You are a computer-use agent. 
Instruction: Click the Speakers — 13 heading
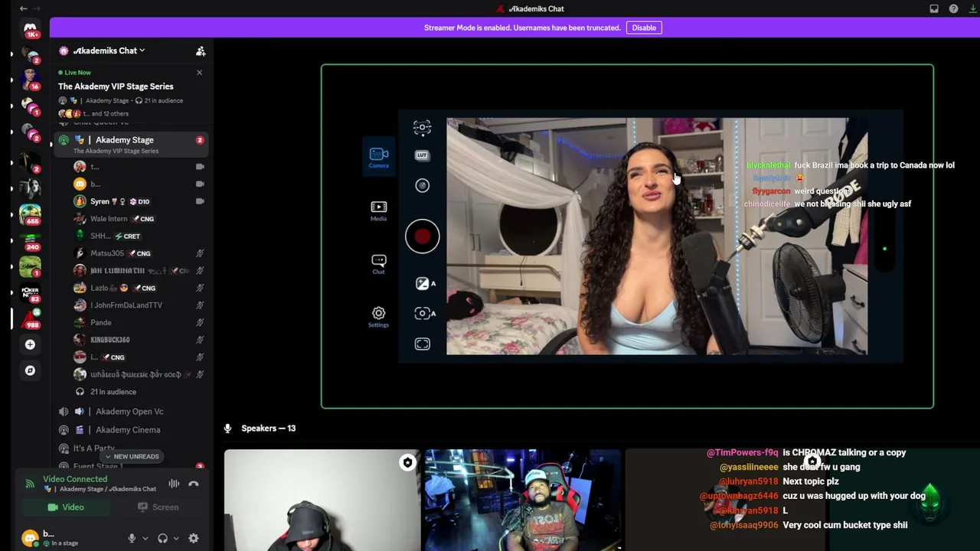click(x=268, y=429)
